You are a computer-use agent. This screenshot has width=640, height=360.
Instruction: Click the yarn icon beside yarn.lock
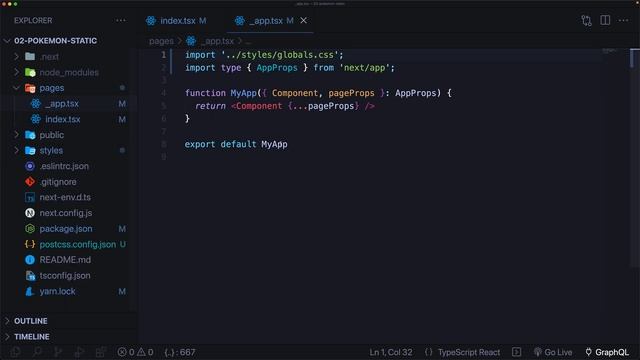coord(29,291)
